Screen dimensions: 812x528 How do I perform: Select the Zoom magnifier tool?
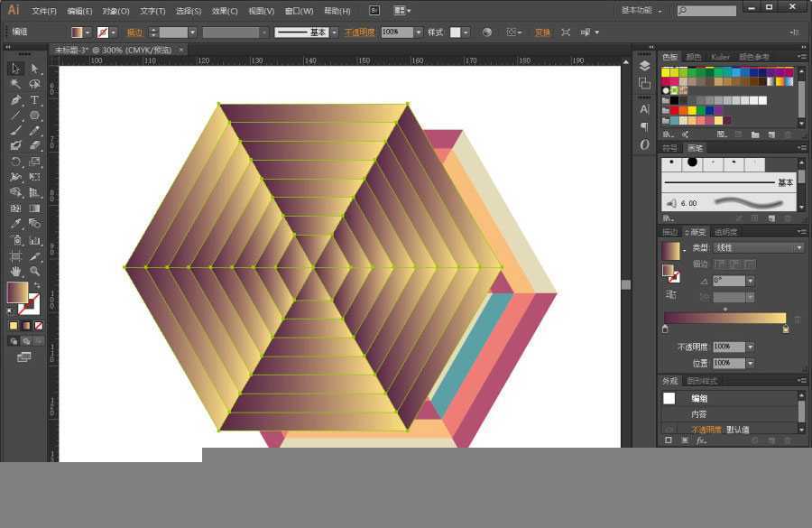[x=34, y=271]
